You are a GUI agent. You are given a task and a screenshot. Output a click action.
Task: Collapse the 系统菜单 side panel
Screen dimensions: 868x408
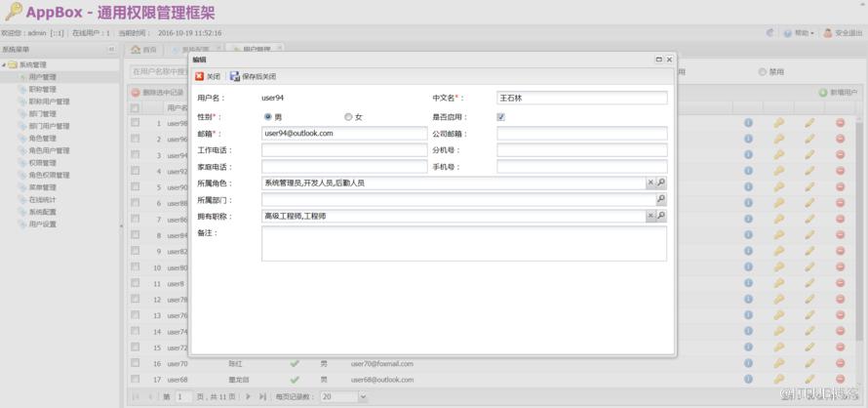pyautogui.click(x=111, y=50)
